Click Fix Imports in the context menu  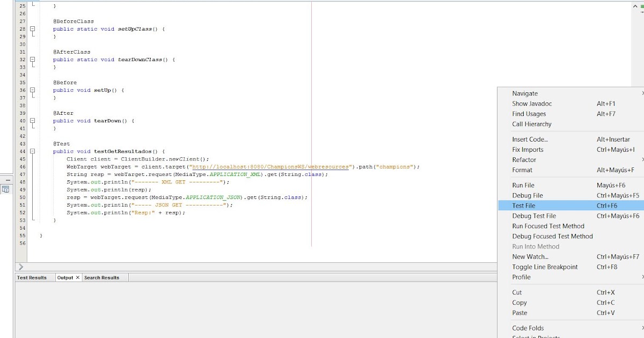click(x=528, y=149)
